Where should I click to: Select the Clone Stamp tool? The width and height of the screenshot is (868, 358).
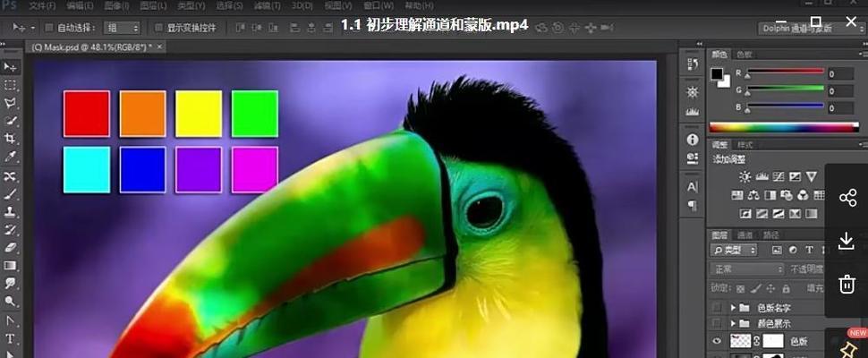click(x=10, y=212)
